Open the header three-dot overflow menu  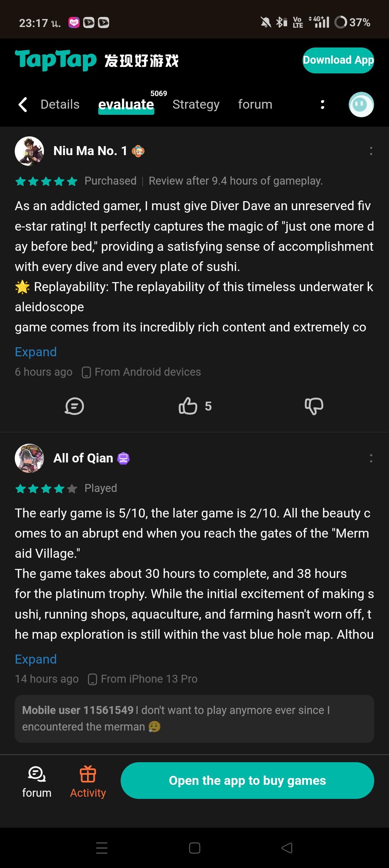pyautogui.click(x=322, y=105)
